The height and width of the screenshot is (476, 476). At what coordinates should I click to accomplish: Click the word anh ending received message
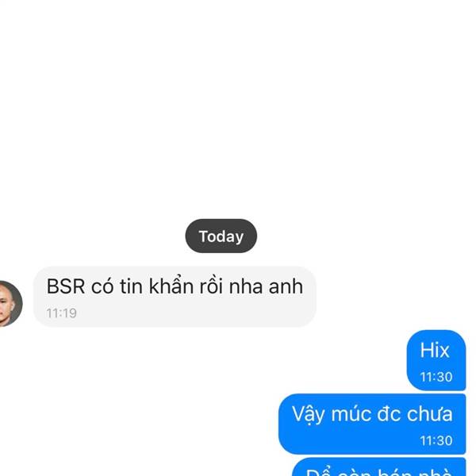click(x=286, y=286)
